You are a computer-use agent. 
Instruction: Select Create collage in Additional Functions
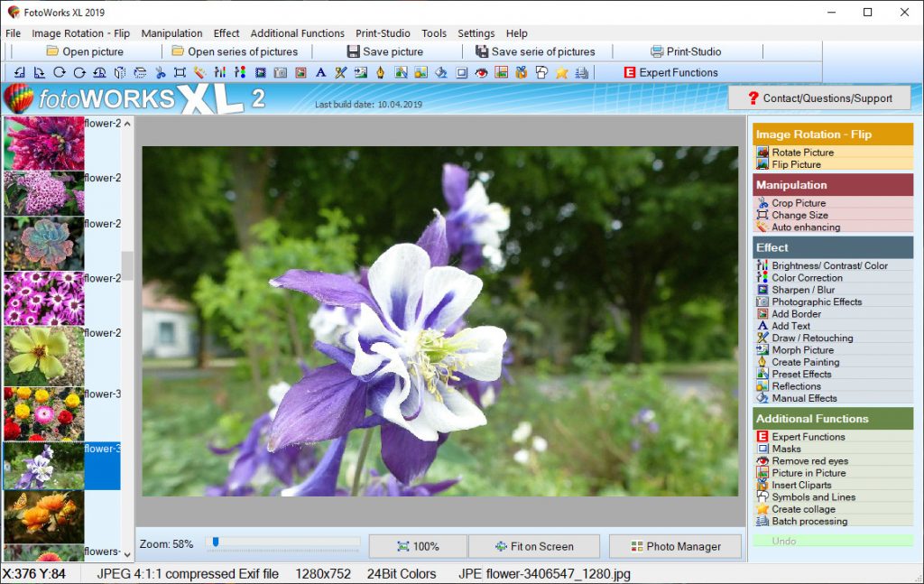[x=799, y=508]
